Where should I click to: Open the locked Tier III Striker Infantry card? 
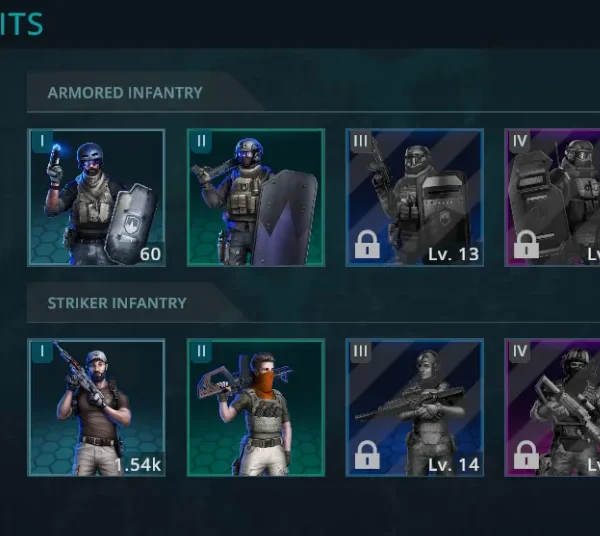(x=414, y=407)
